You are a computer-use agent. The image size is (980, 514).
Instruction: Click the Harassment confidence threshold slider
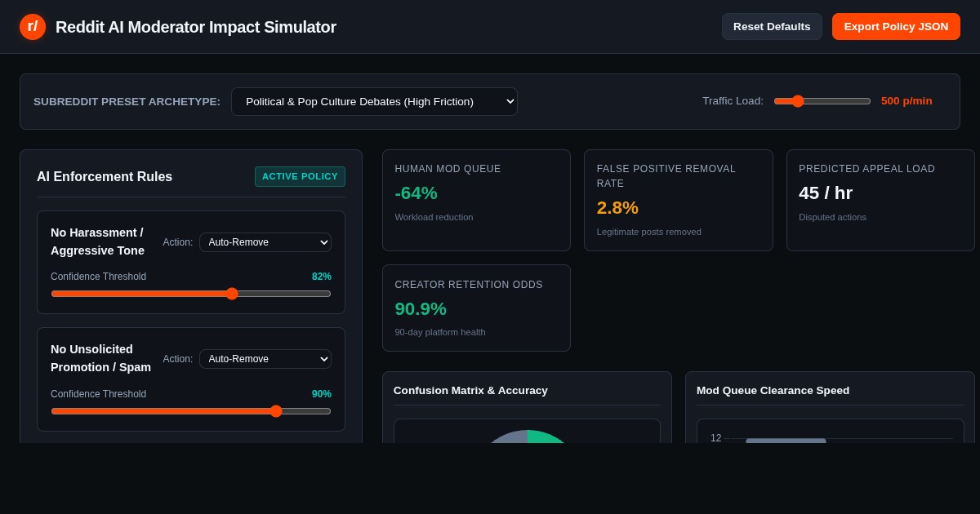191,294
